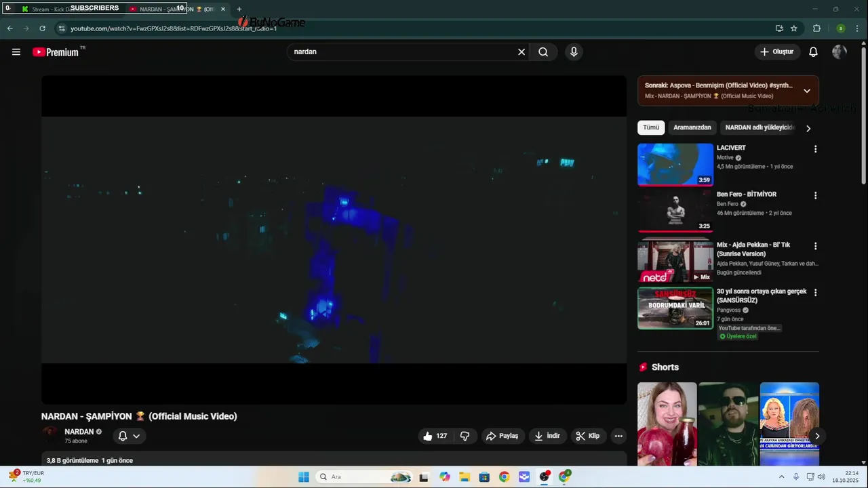Image resolution: width=868 pixels, height=488 pixels.
Task: Open File Explorer from taskbar
Action: pos(465,477)
